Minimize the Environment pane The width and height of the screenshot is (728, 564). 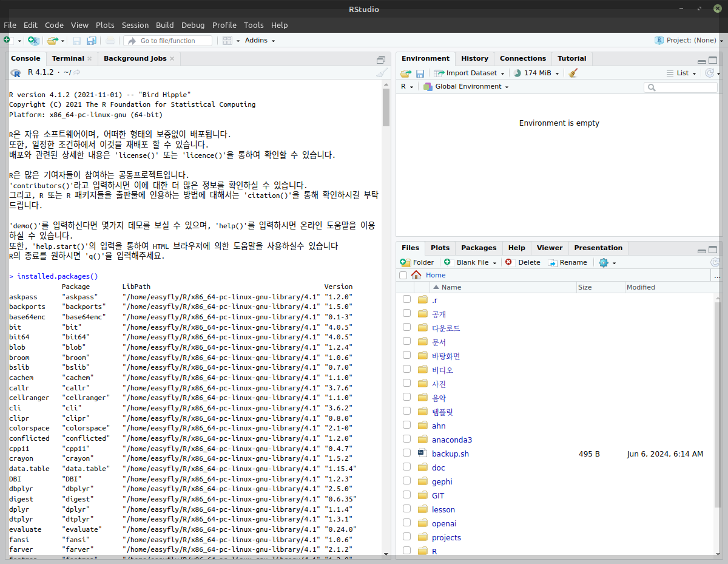point(702,61)
